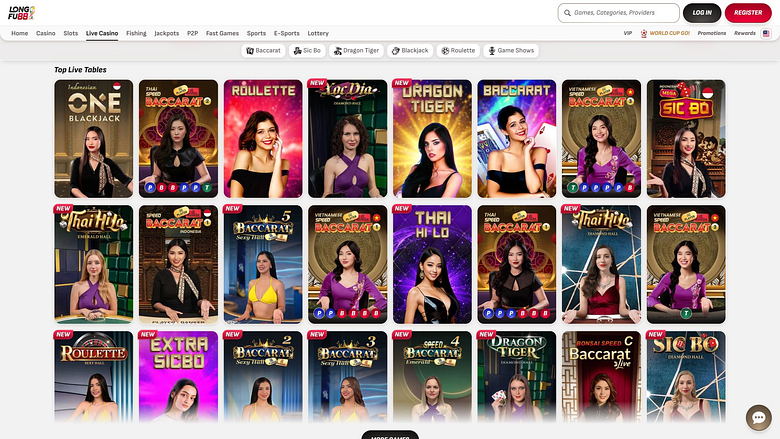Open the golden Dragon Tiger card
The width and height of the screenshot is (780, 439).
(432, 139)
